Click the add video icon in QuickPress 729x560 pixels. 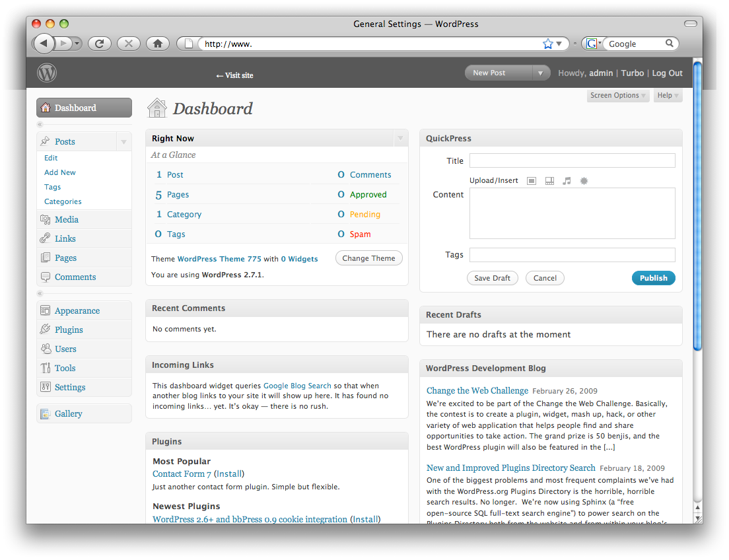(549, 181)
